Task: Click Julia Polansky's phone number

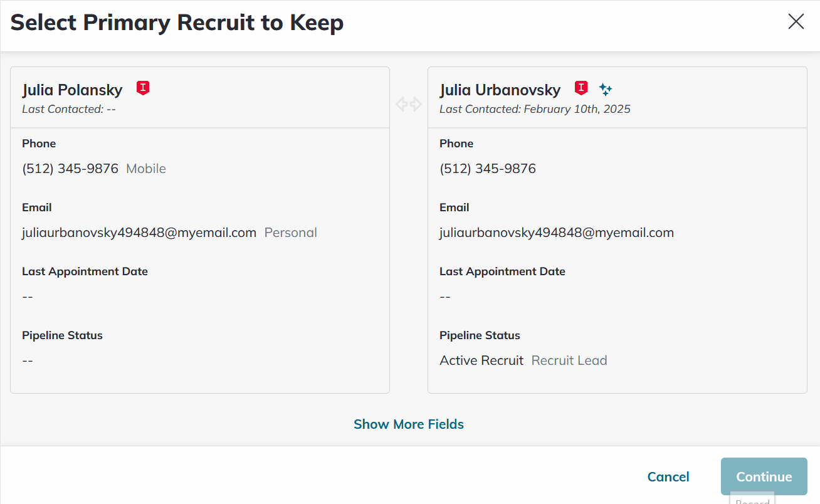Action: (x=70, y=169)
